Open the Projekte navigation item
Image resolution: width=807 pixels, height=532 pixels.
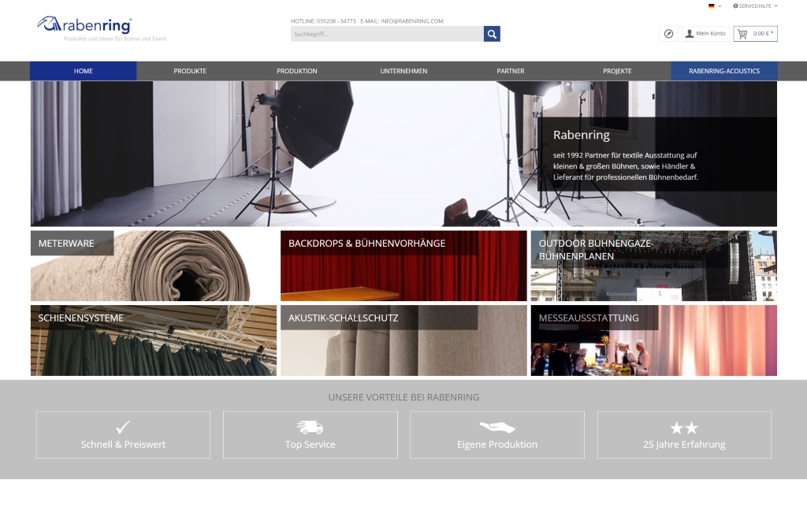(x=617, y=71)
